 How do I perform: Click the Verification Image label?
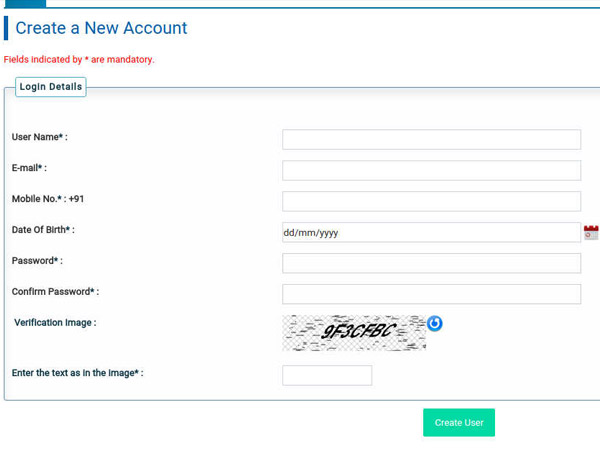55,323
